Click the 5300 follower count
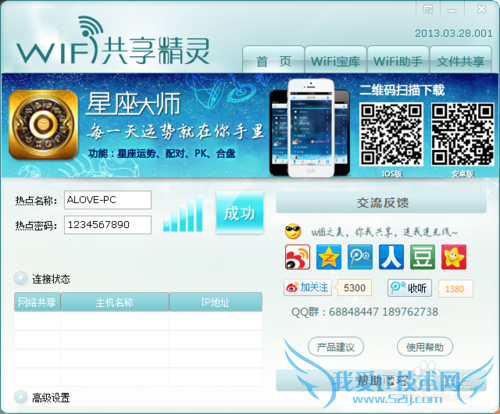 click(x=354, y=288)
